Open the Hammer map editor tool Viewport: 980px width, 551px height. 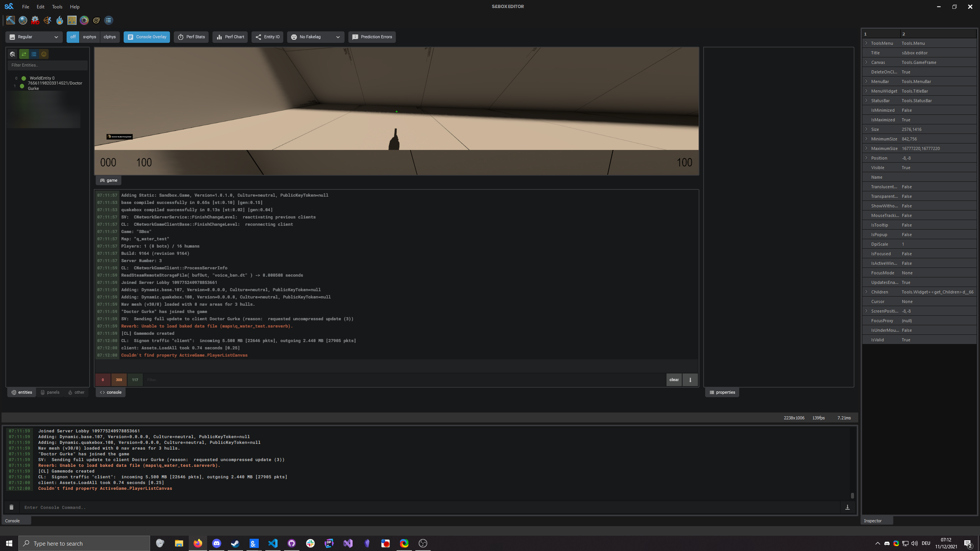(x=10, y=20)
